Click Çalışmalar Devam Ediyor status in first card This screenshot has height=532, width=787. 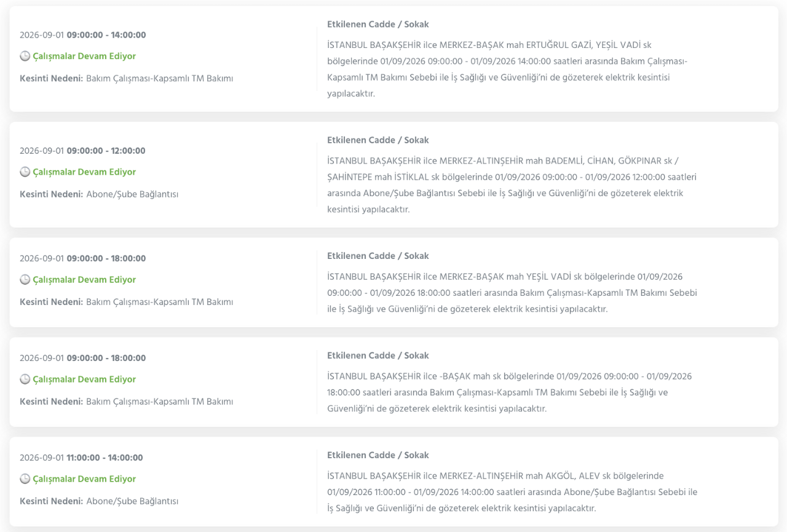click(x=84, y=56)
